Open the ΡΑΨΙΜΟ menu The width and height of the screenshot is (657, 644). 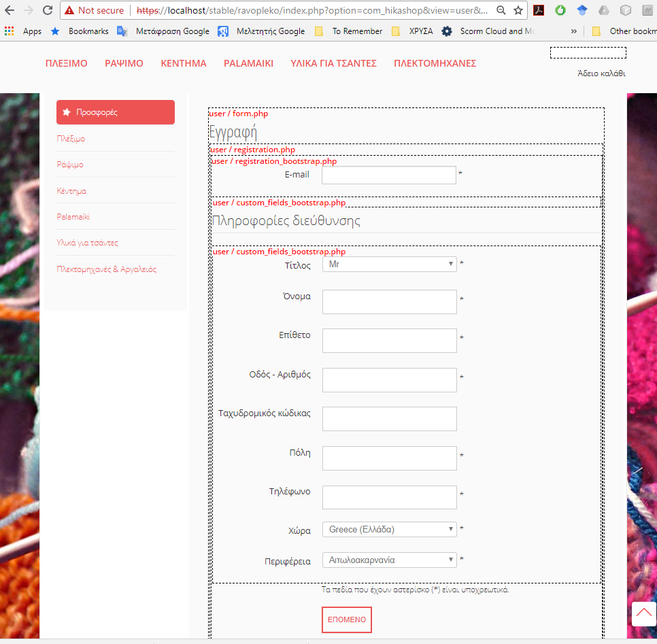(x=124, y=63)
